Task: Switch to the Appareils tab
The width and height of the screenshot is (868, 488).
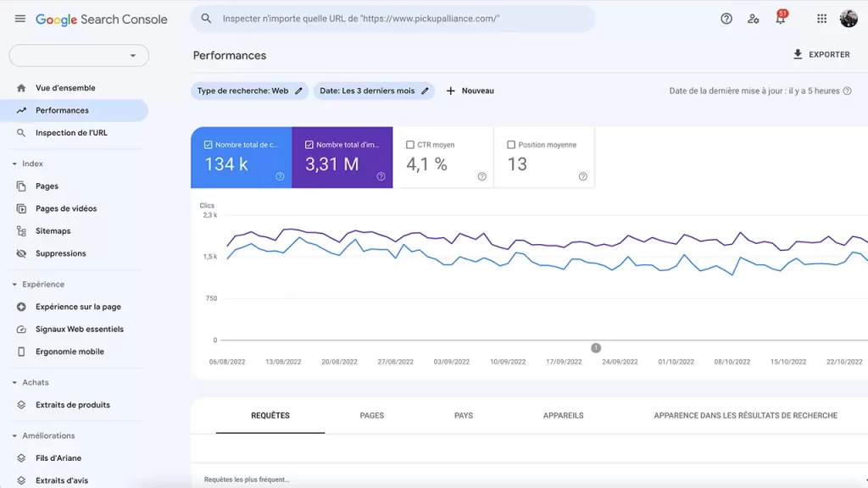Action: (563, 415)
